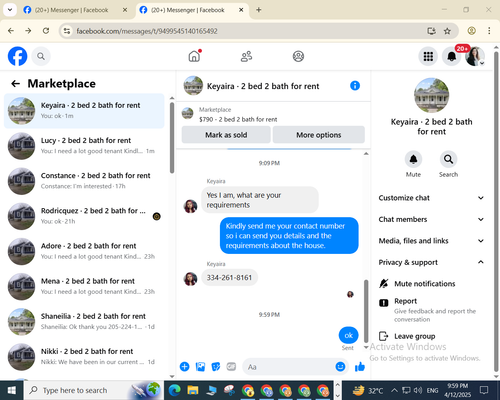
Task: Open File Explorer from the taskbar
Action: [x=193, y=390]
